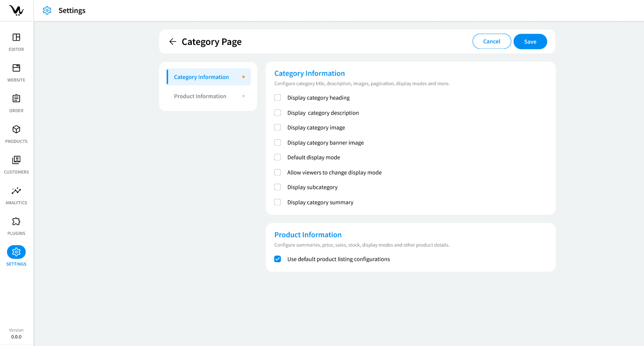Open the Plugins puzzle icon
Screen dimensions: 644x346
tap(16, 222)
